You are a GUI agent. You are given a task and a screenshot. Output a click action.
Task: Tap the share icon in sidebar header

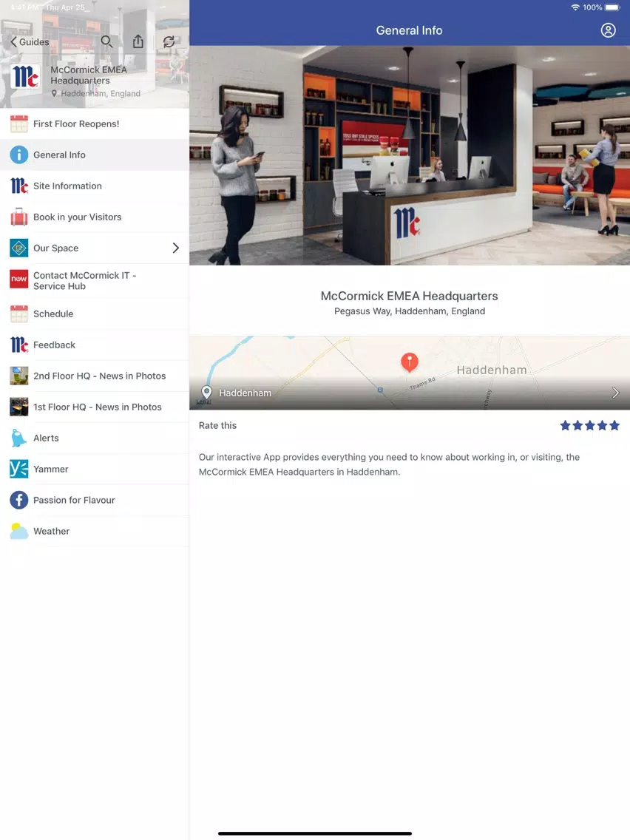tap(138, 42)
